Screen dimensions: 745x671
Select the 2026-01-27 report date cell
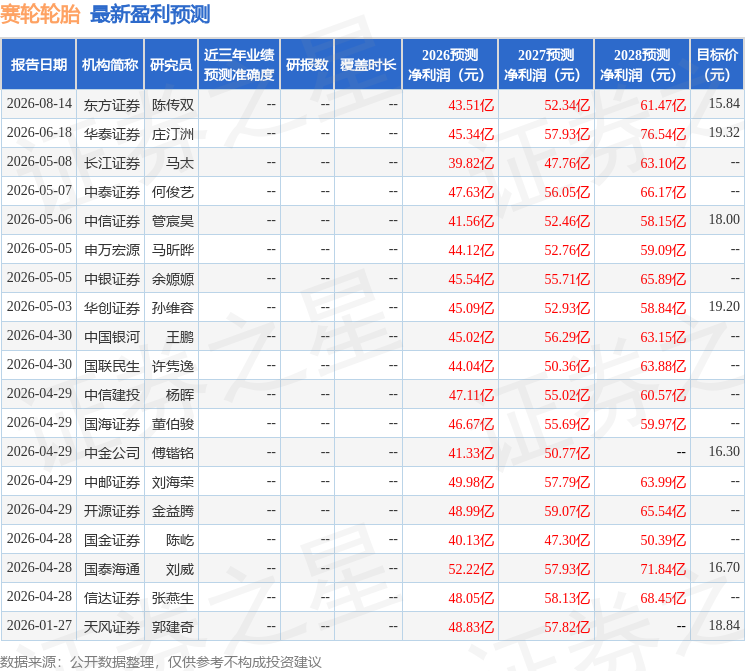coord(39,625)
